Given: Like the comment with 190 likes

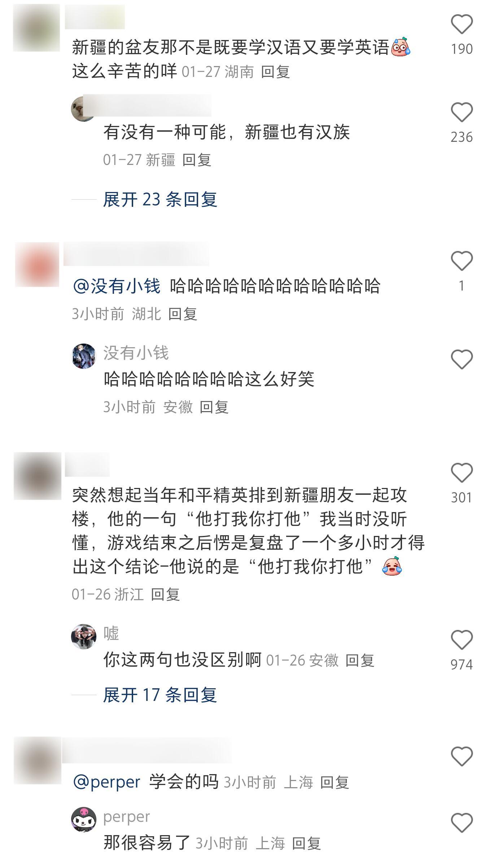Looking at the screenshot, I should (x=462, y=25).
